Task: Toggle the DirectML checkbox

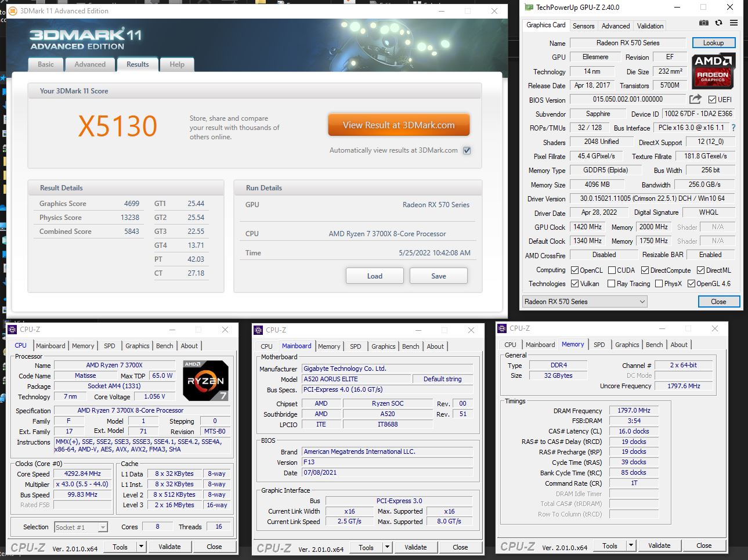Action: point(700,270)
